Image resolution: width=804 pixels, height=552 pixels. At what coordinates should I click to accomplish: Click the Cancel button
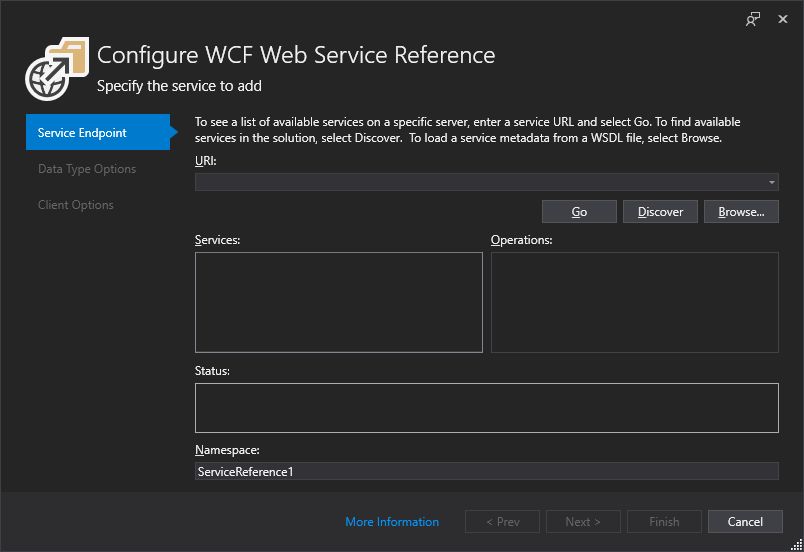pyautogui.click(x=745, y=522)
